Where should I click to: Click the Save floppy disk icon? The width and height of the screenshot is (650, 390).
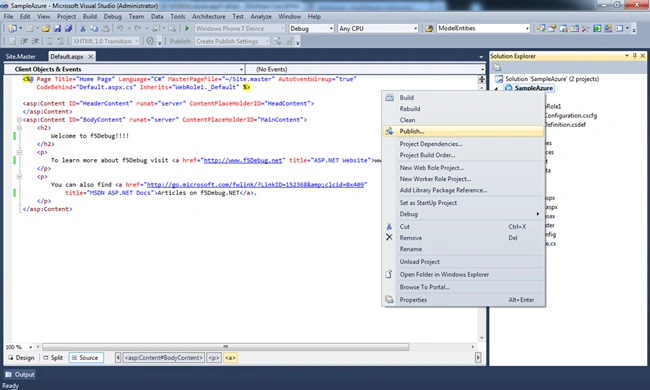click(57, 28)
